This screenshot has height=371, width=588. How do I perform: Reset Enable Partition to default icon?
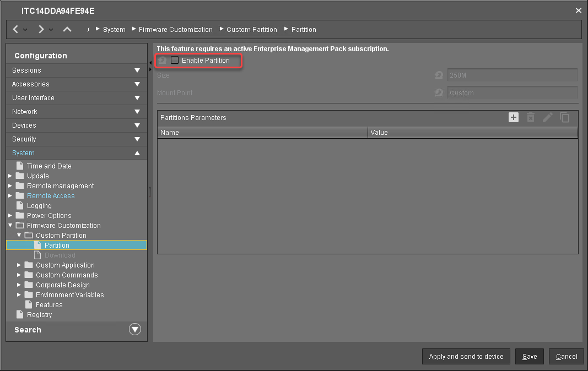pos(163,61)
